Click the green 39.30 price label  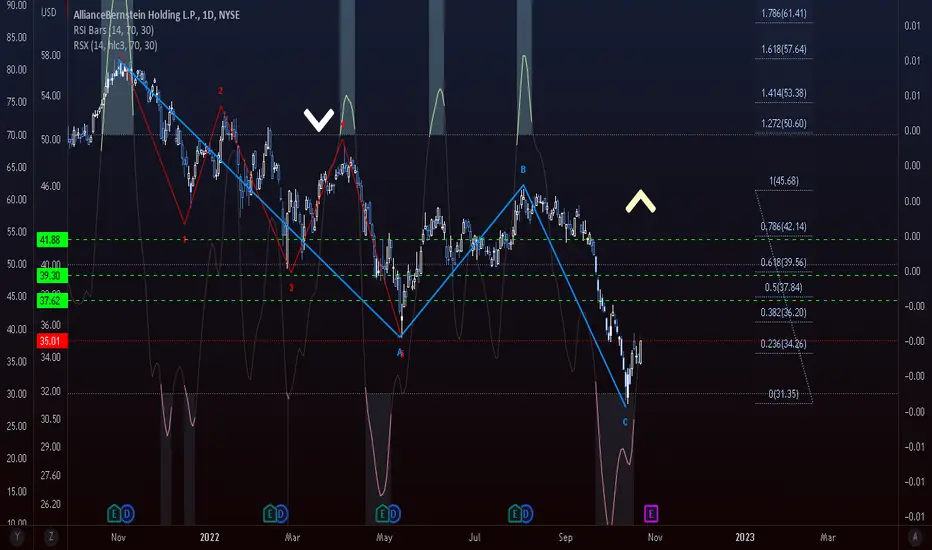pyautogui.click(x=52, y=275)
